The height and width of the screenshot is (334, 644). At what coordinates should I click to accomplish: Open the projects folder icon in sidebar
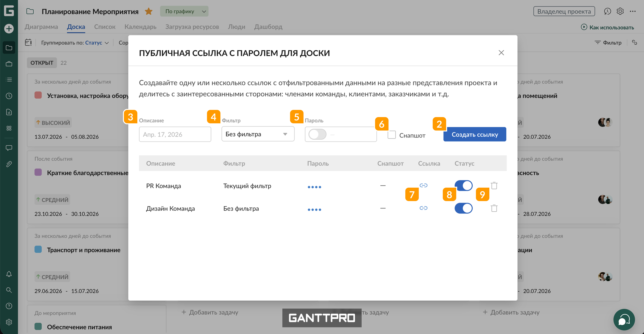9,48
